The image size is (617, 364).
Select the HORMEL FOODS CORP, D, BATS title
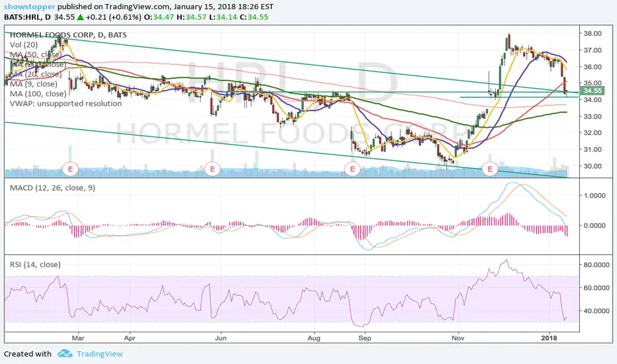click(68, 35)
